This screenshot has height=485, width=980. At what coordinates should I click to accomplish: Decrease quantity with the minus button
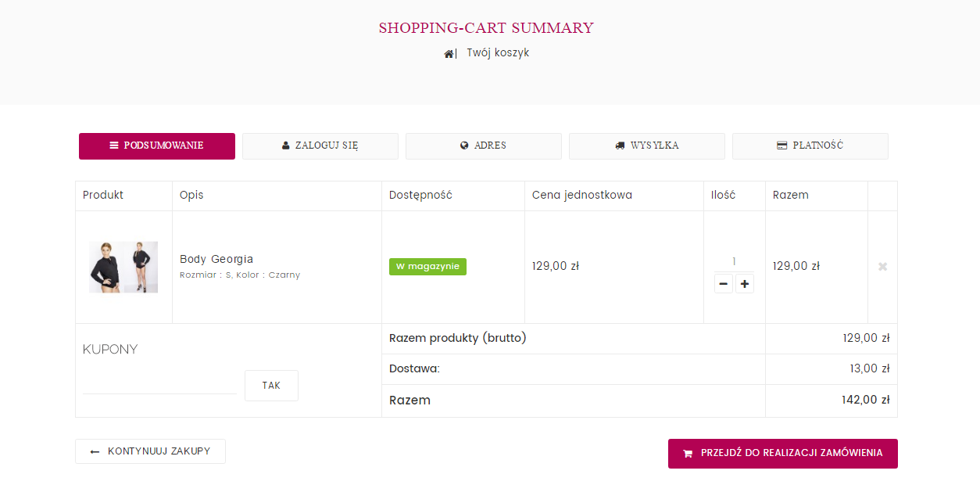pyautogui.click(x=724, y=284)
